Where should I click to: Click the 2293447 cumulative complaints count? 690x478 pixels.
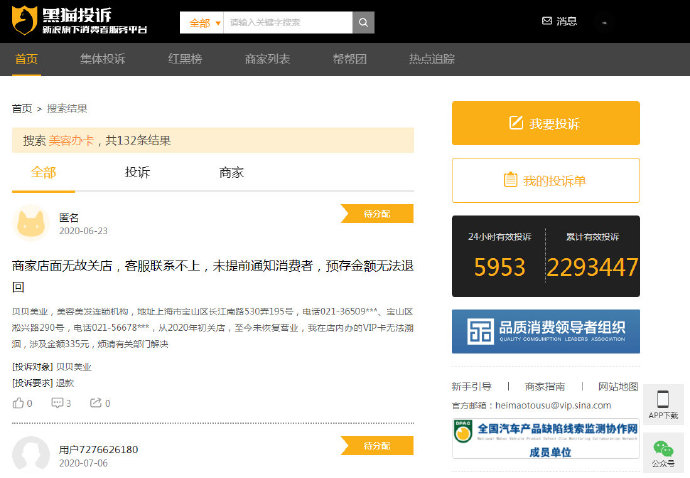[x=592, y=267]
